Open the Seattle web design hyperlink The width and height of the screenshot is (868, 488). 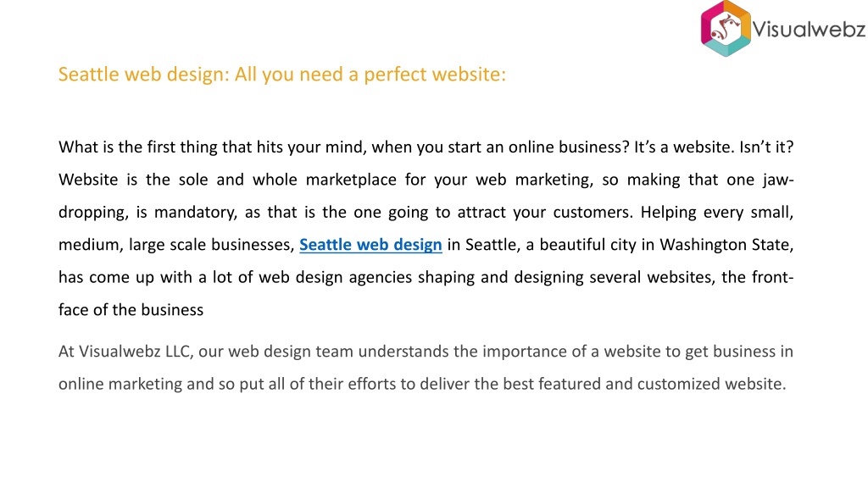[x=370, y=245]
